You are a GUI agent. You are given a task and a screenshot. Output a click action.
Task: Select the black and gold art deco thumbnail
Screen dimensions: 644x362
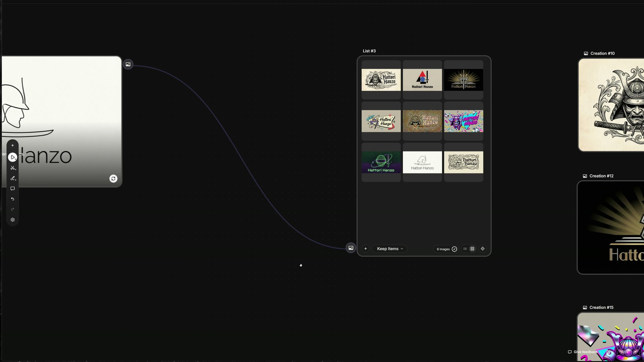point(464,80)
